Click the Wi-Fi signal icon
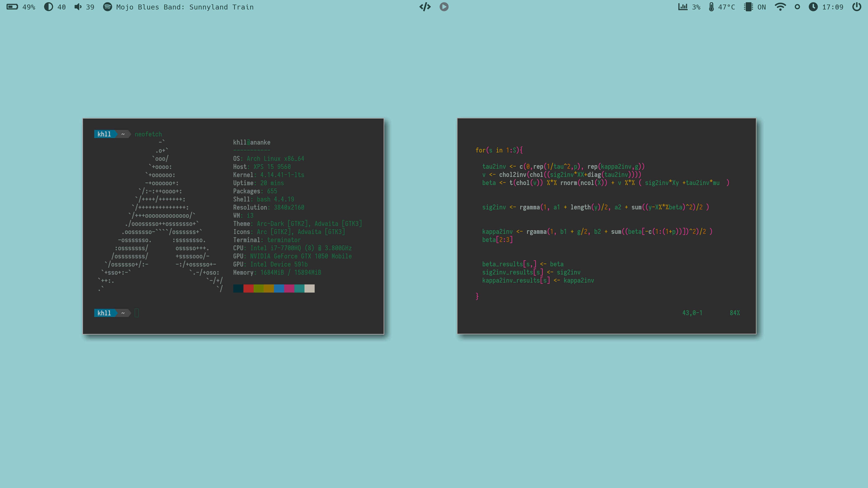Image resolution: width=868 pixels, height=488 pixels. tap(780, 7)
